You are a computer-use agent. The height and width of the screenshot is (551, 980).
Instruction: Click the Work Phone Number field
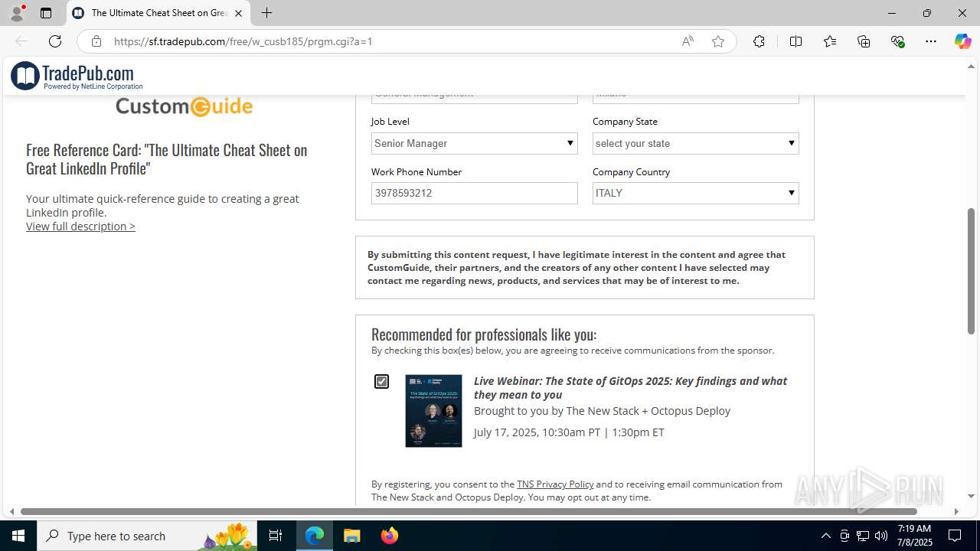(x=475, y=193)
